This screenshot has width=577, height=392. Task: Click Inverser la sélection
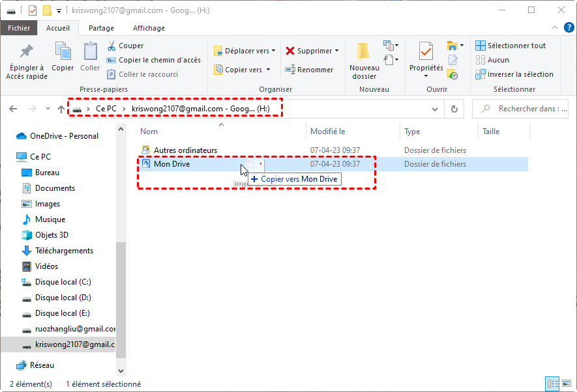(514, 74)
